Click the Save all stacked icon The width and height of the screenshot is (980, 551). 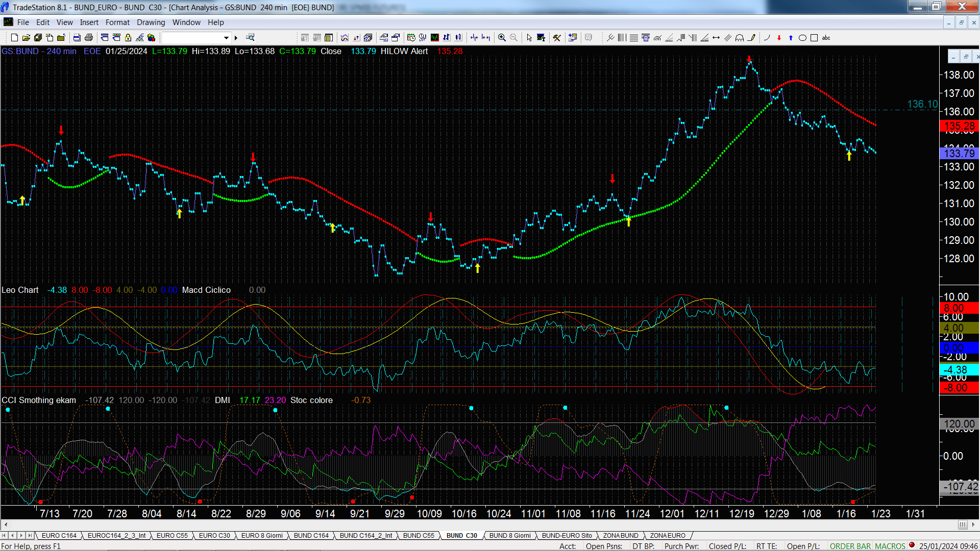point(38,38)
